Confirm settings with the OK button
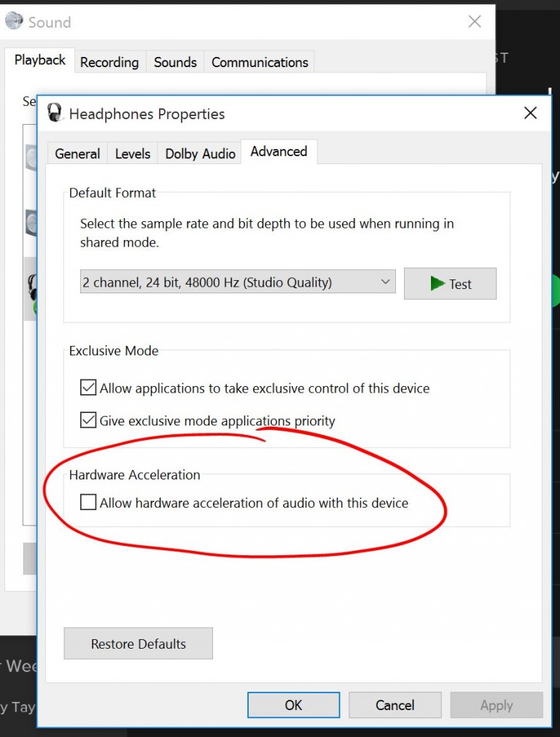This screenshot has height=737, width=560. tap(293, 705)
